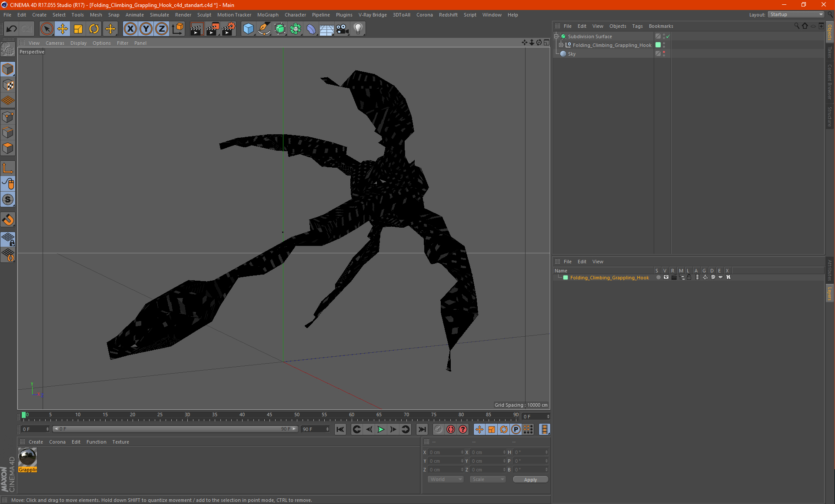Toggle Subdivision Surface enabled checkmark

(668, 36)
